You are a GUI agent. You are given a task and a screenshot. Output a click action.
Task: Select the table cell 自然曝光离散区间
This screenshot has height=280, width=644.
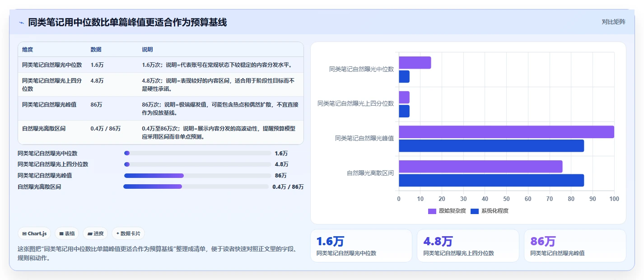click(44, 129)
